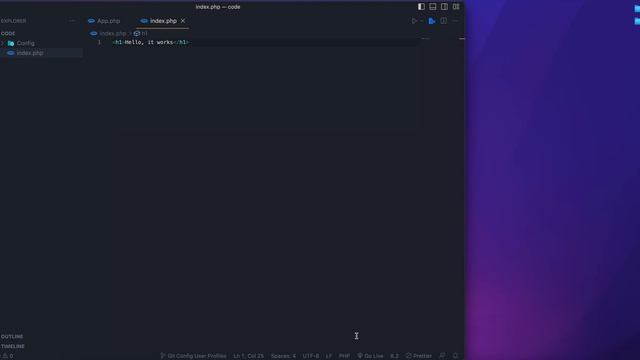Start Go Live server
This screenshot has width=640, height=360.
370,356
